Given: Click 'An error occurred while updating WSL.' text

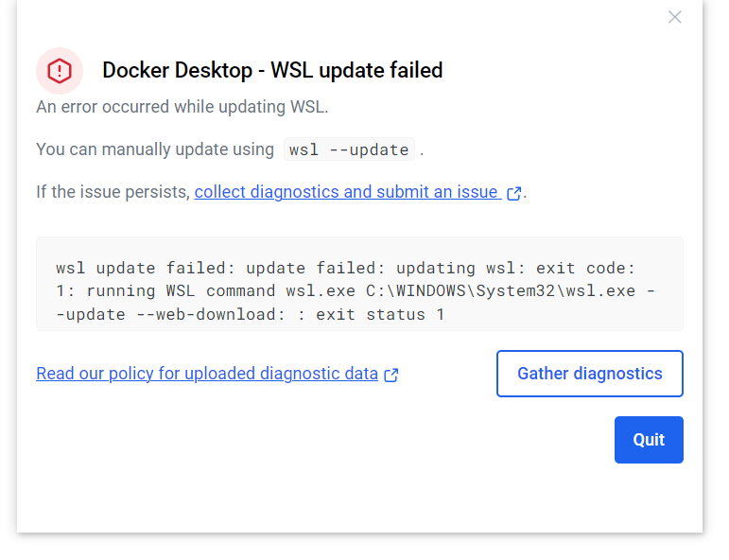Looking at the screenshot, I should coord(182,107).
